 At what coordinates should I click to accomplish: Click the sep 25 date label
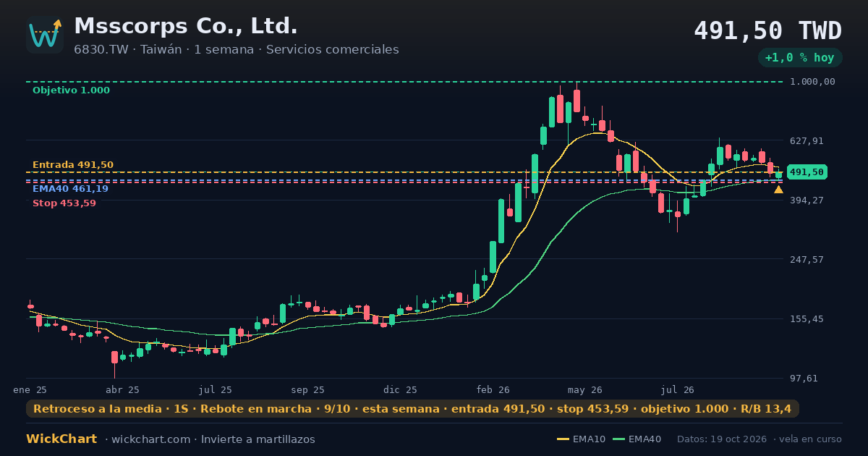(308, 390)
